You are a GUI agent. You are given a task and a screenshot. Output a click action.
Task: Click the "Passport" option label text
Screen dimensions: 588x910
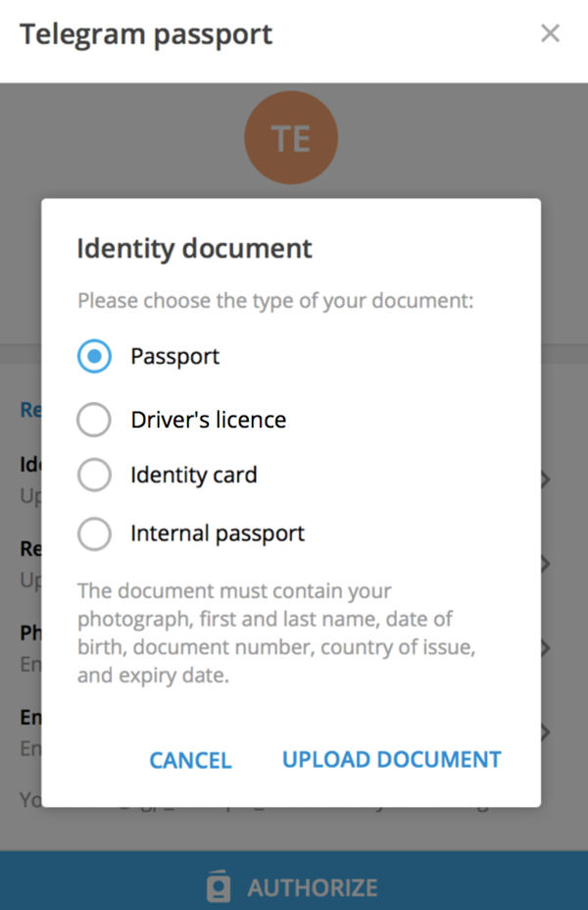[x=174, y=357]
